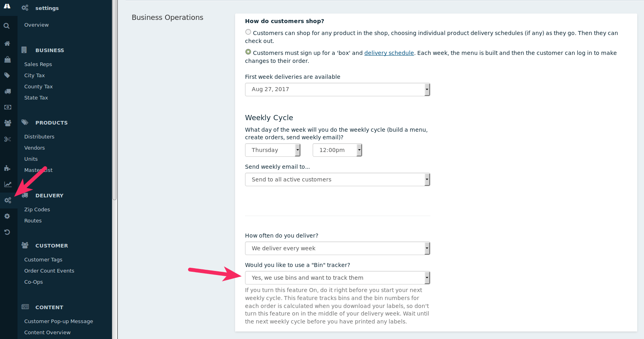Select radio option for individual product shopping
Image resolution: width=644 pixels, height=339 pixels.
tap(248, 32)
